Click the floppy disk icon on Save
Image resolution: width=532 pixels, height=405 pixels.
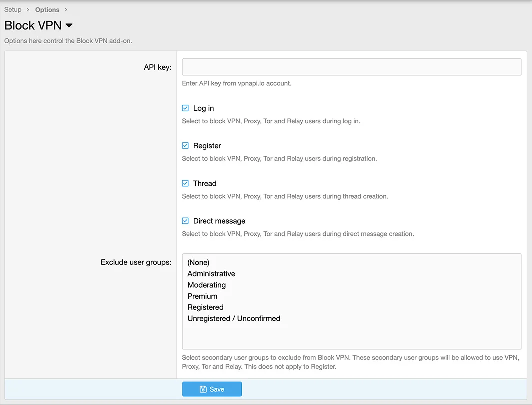203,389
